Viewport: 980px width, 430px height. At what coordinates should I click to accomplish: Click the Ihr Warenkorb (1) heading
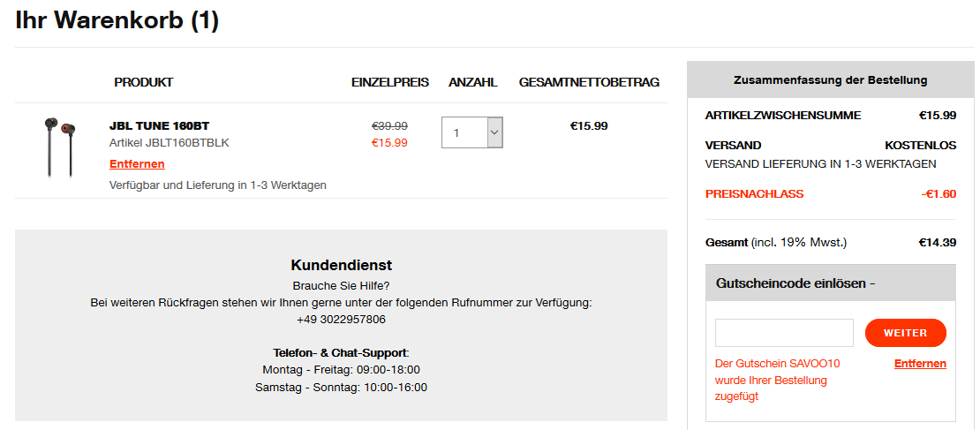coord(117,21)
